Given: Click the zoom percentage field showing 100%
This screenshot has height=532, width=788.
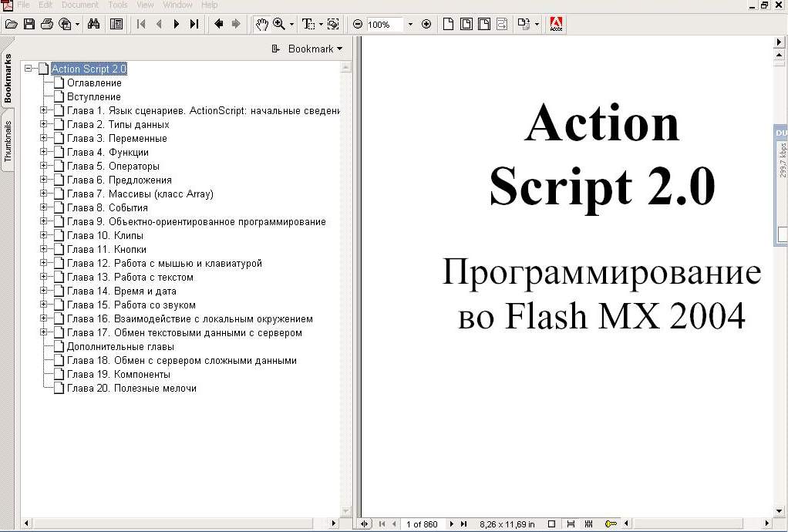Looking at the screenshot, I should [x=385, y=24].
